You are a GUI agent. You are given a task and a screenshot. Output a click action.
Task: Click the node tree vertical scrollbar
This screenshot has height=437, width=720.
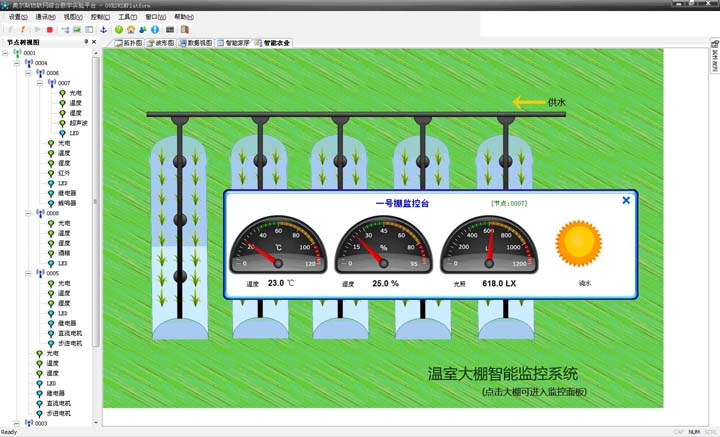click(97, 200)
